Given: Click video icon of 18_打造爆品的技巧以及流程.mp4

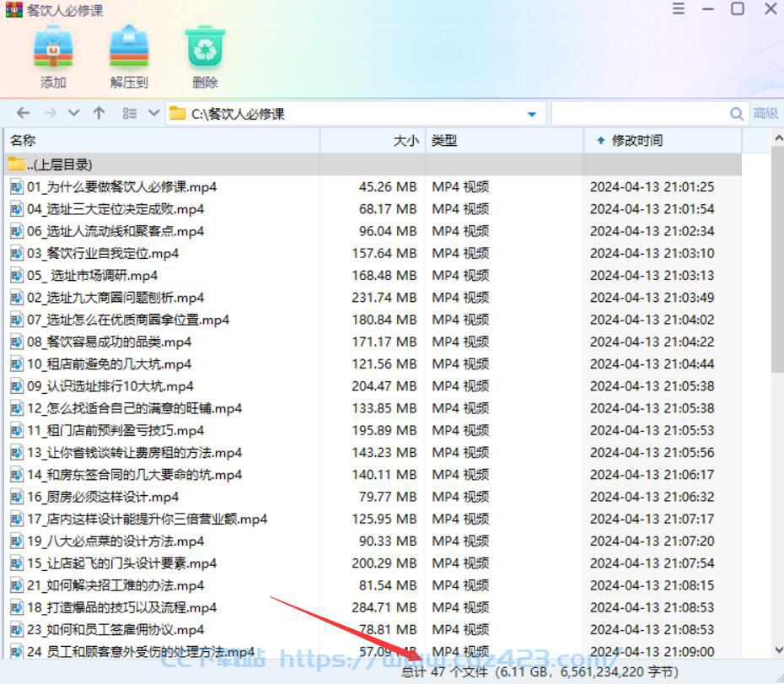Looking at the screenshot, I should [x=17, y=607].
